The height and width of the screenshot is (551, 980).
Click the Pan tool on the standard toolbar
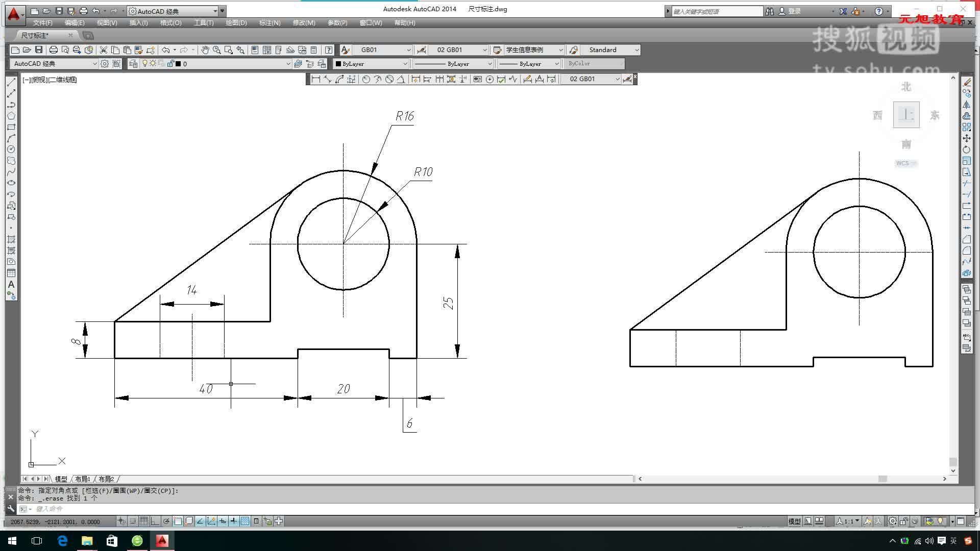206,50
